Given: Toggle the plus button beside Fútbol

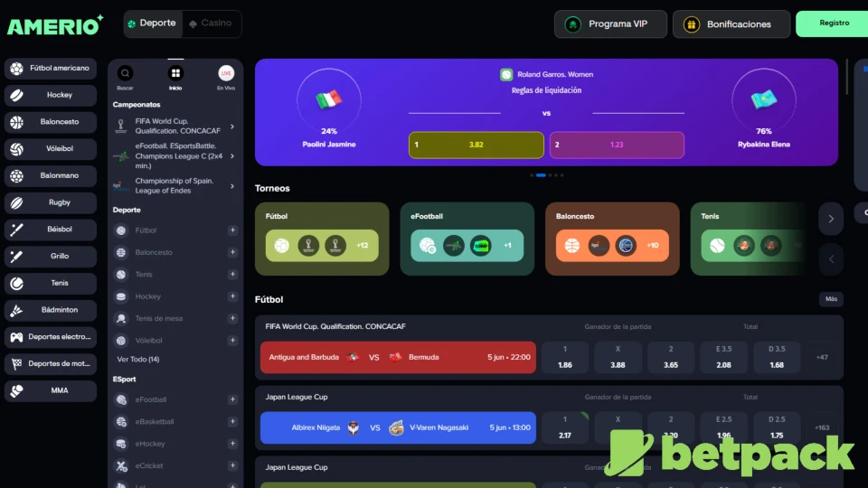Looking at the screenshot, I should 232,230.
